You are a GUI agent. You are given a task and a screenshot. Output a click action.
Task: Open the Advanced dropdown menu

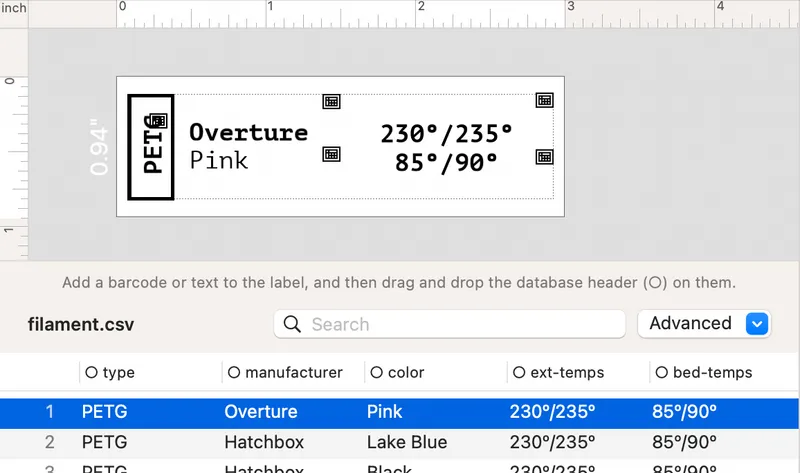coord(704,323)
